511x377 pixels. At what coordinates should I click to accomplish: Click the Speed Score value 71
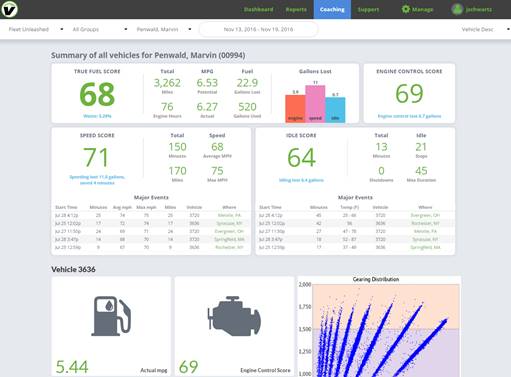96,157
